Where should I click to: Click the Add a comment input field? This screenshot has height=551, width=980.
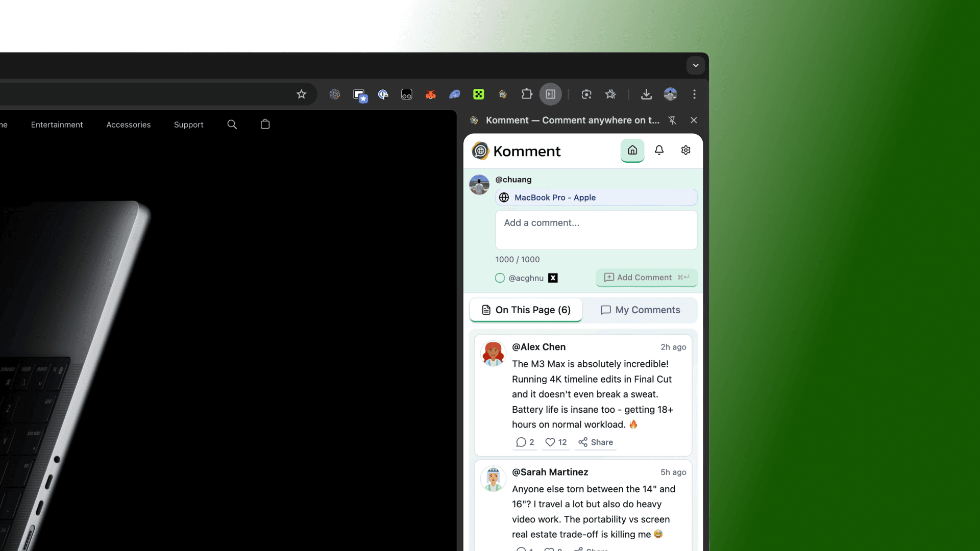tap(596, 230)
